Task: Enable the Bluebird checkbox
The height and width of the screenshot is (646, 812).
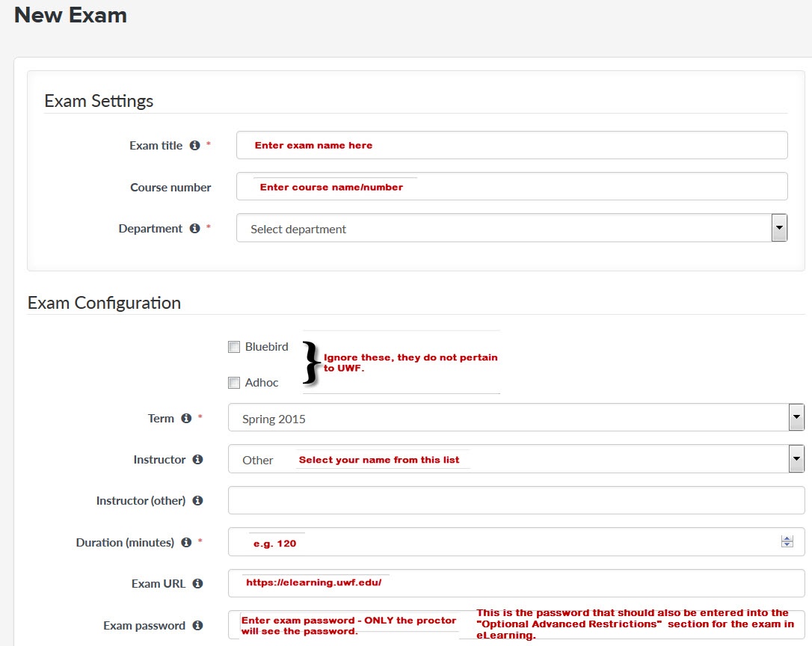Action: (x=234, y=347)
